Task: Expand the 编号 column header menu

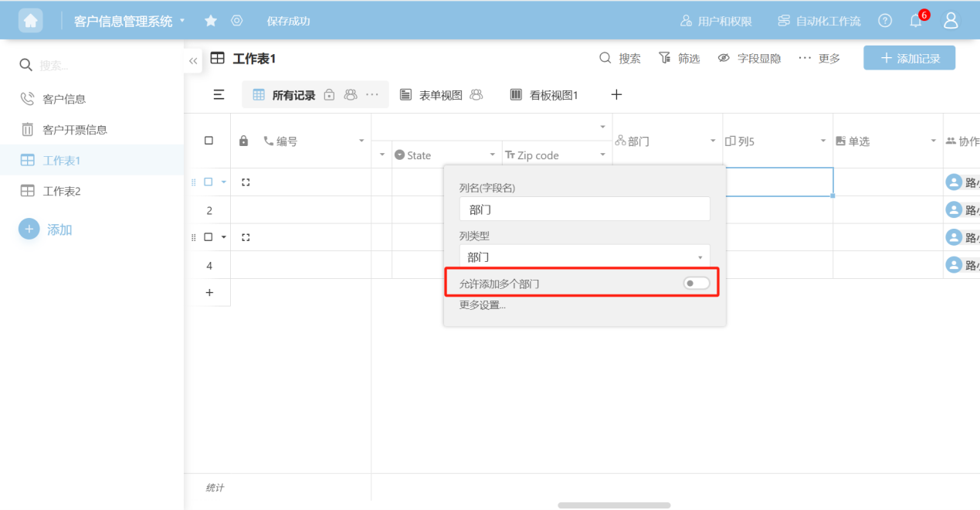Action: click(x=361, y=141)
